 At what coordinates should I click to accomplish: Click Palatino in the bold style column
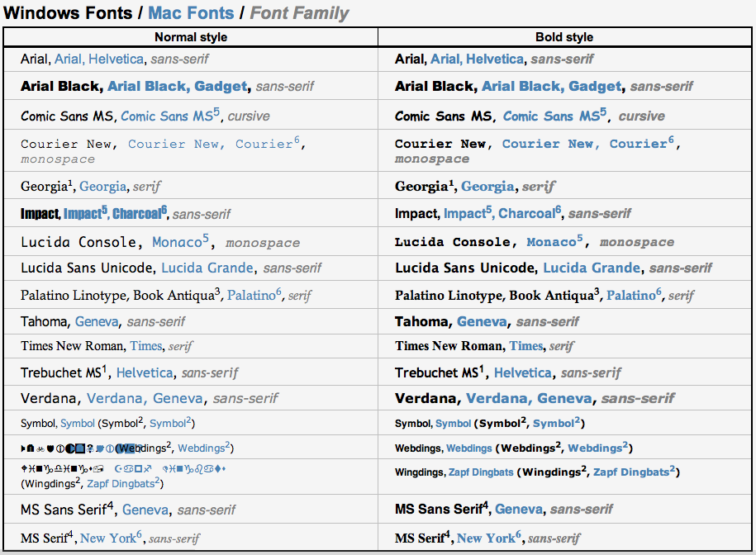[630, 296]
